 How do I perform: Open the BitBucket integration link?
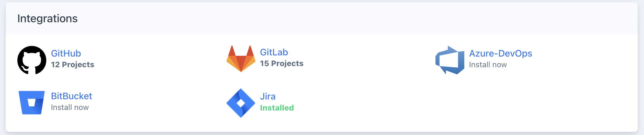point(71,96)
